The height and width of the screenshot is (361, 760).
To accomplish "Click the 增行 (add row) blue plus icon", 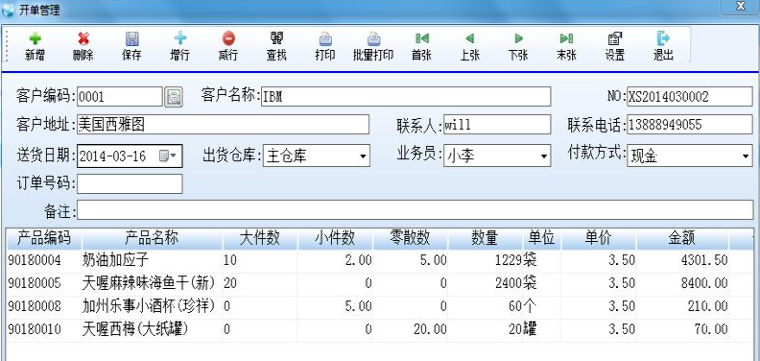I will pyautogui.click(x=180, y=39).
